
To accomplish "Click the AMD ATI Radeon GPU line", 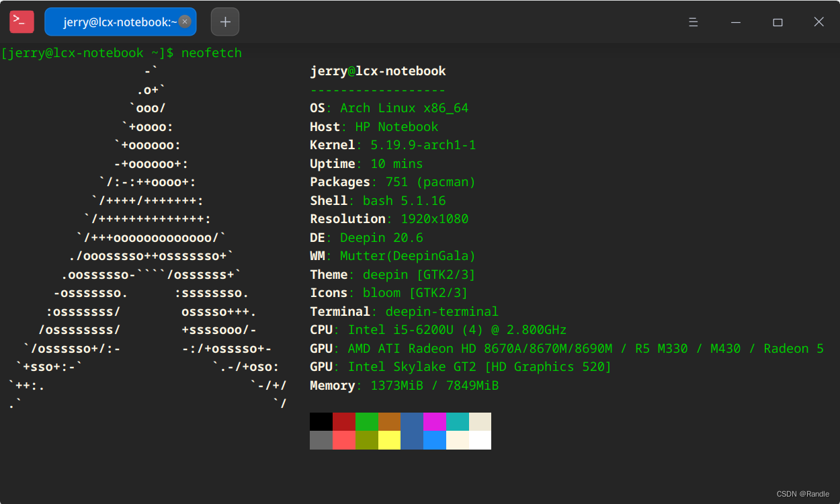I will [567, 349].
